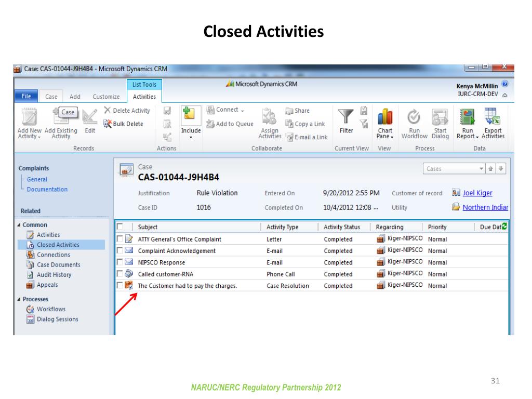Click the Add New Activity icon
The width and height of the screenshot is (532, 399).
click(x=29, y=117)
